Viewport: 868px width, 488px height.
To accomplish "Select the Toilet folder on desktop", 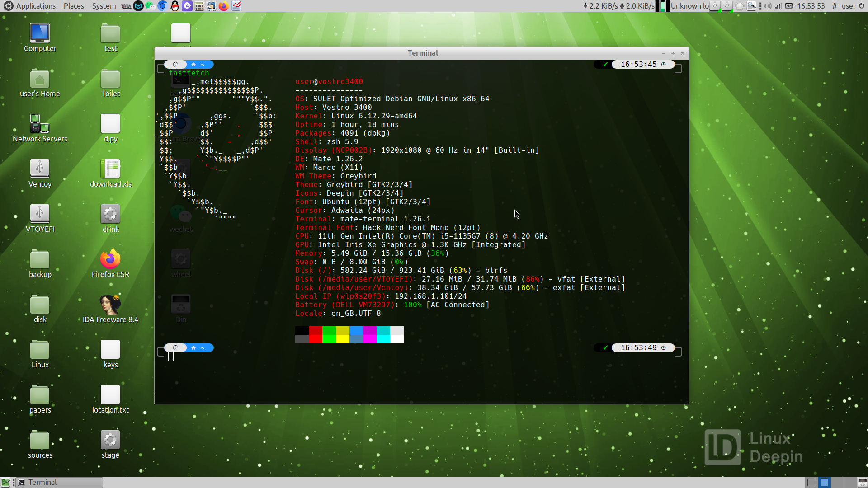I will pos(110,83).
